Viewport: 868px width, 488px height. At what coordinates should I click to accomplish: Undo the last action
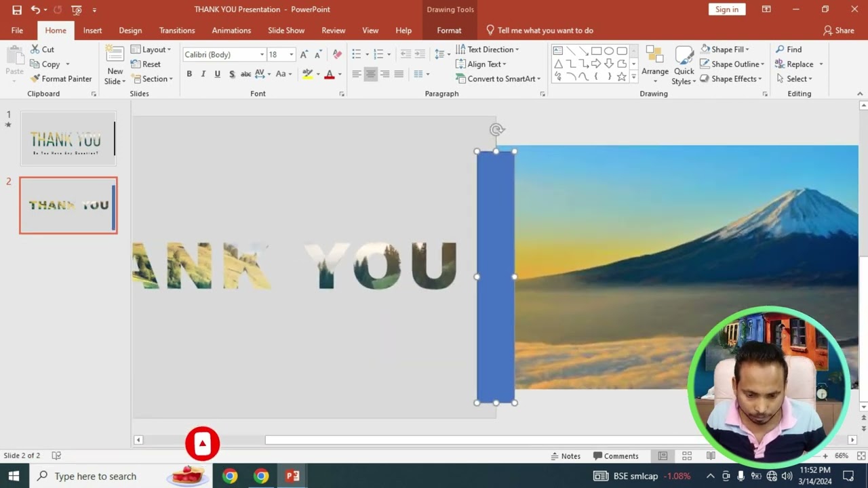coord(35,9)
